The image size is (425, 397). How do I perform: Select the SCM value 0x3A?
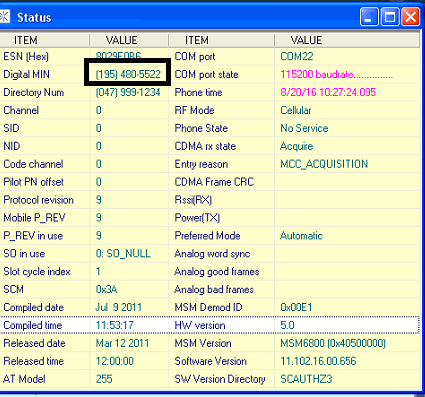click(x=106, y=289)
